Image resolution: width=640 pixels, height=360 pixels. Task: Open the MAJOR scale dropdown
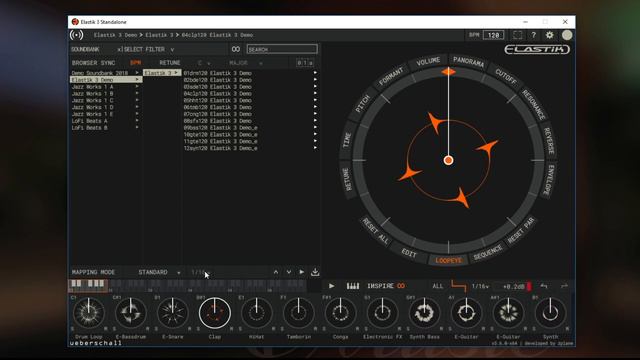pos(246,63)
